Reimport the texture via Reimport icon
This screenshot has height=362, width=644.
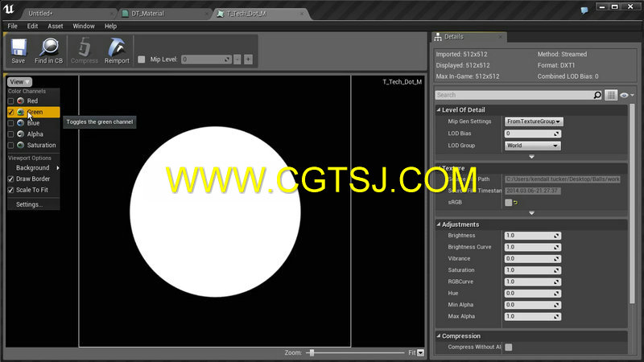(117, 47)
